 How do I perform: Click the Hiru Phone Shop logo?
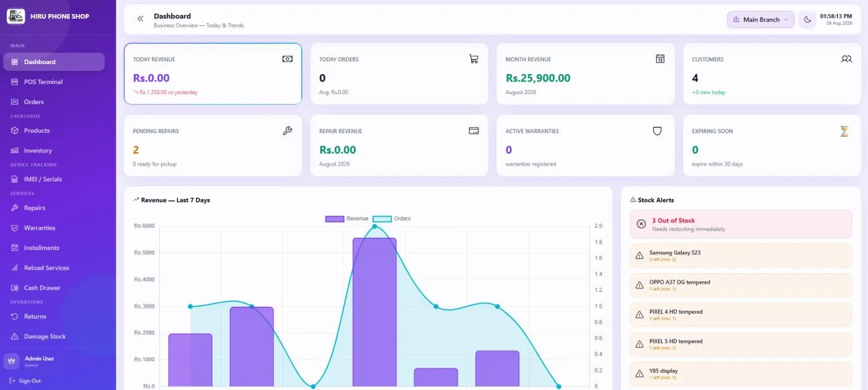[x=16, y=16]
